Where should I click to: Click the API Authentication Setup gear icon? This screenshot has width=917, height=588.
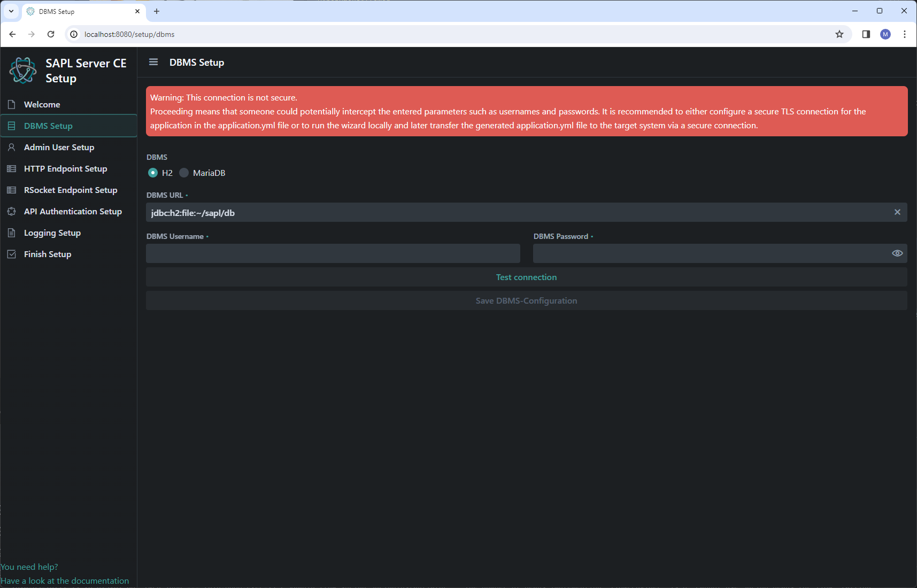[x=11, y=211]
